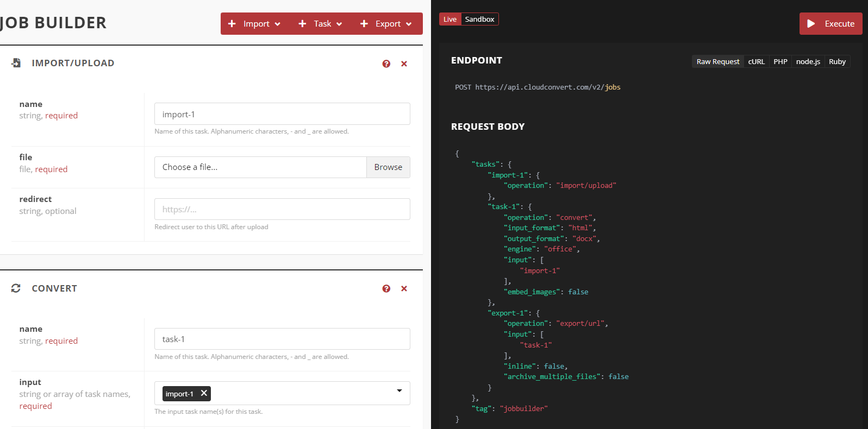
Task: Switch to Sandbox mode
Action: point(479,19)
